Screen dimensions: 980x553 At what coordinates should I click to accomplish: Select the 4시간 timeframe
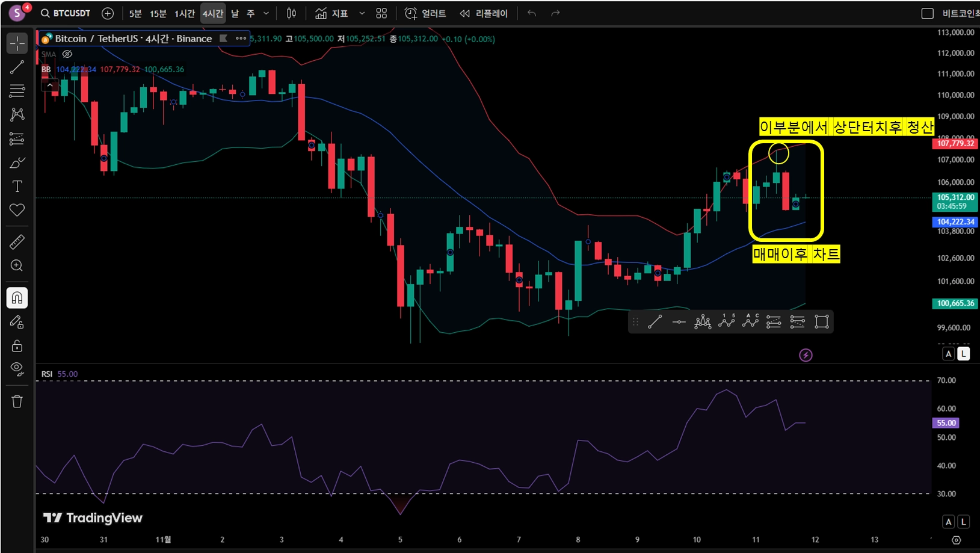click(x=213, y=13)
